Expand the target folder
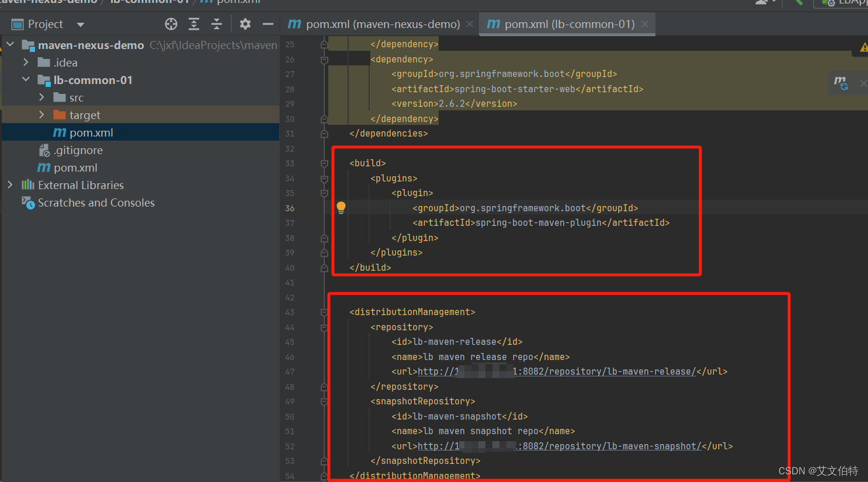The image size is (868, 482). point(41,114)
